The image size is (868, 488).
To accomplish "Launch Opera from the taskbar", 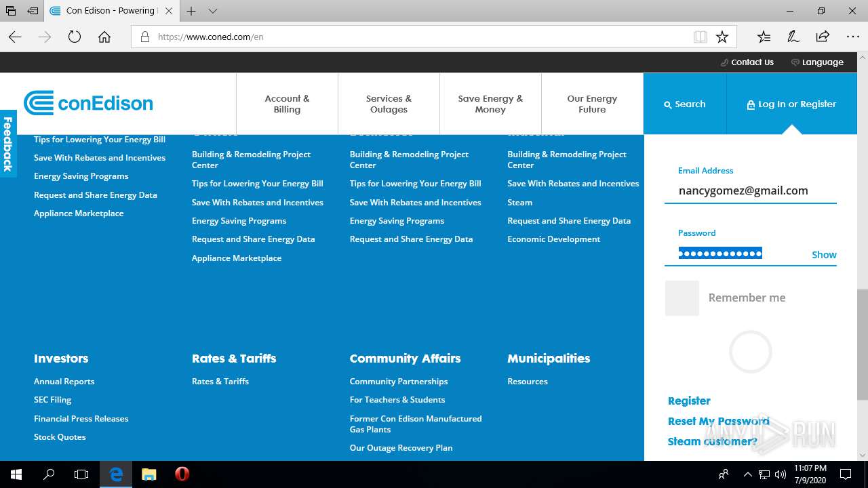I will click(182, 474).
